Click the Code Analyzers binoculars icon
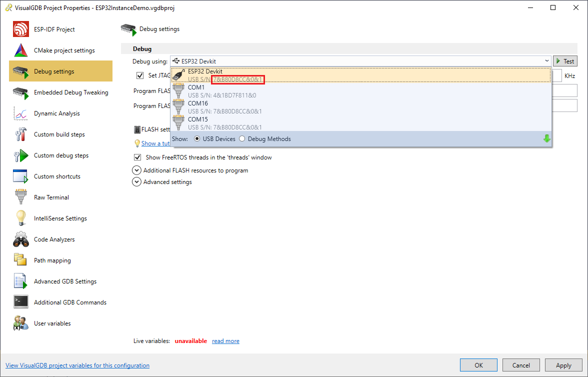Screen dimensions: 588x377 (x=21, y=239)
